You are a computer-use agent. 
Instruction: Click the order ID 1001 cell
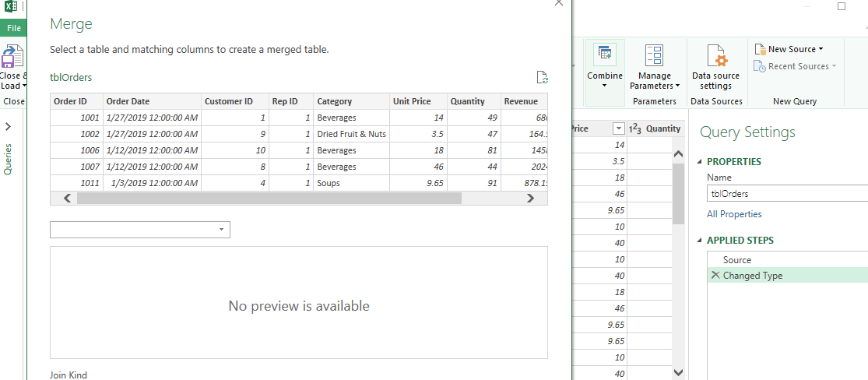tap(76, 118)
